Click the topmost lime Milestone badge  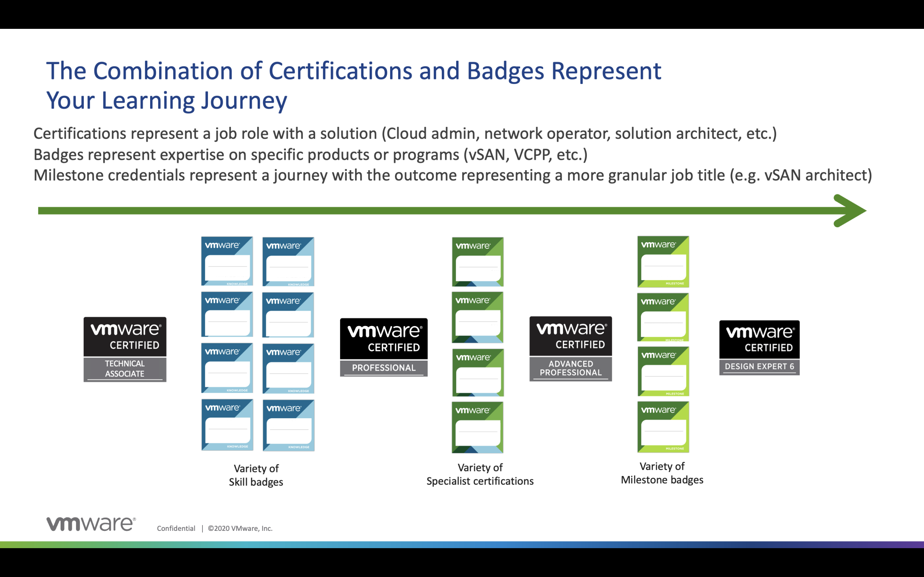pos(663,261)
